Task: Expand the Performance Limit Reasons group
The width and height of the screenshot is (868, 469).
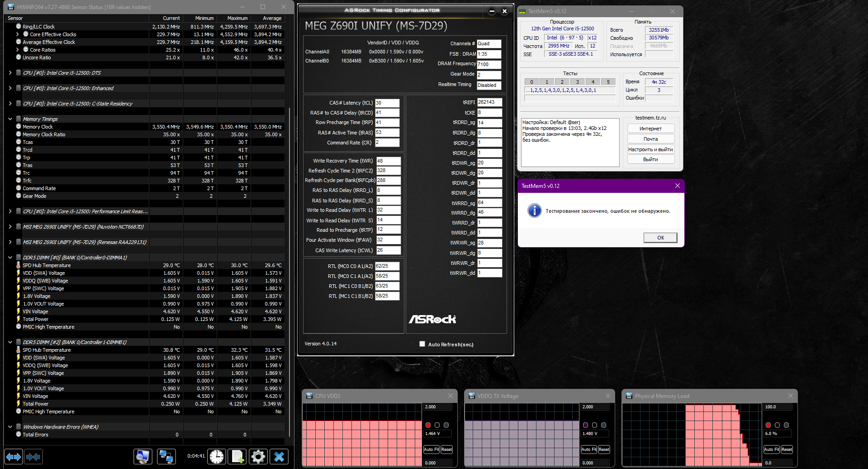Action: click(10, 211)
